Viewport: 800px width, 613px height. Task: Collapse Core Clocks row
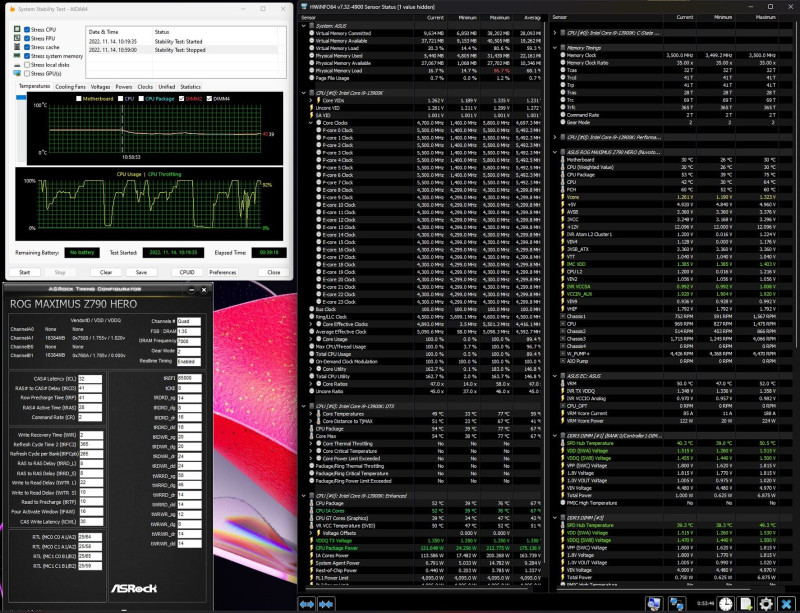(x=311, y=123)
